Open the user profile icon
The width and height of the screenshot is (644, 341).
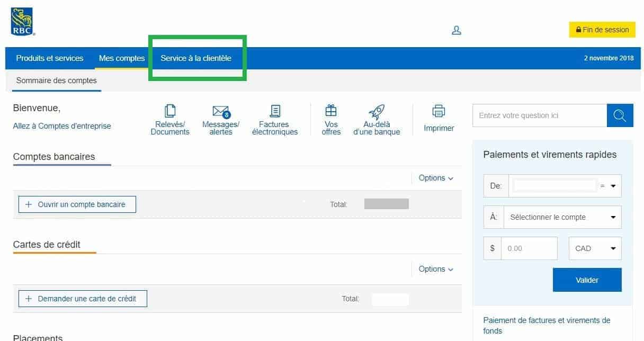(456, 30)
